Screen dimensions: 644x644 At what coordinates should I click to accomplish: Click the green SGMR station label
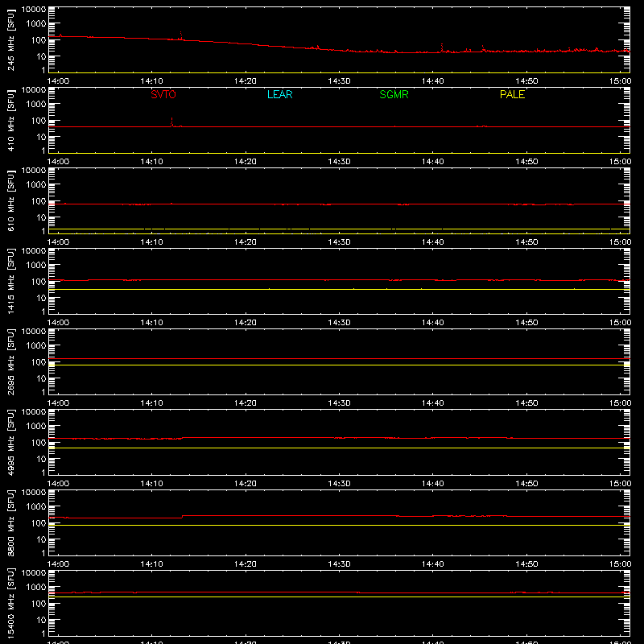pyautogui.click(x=394, y=94)
